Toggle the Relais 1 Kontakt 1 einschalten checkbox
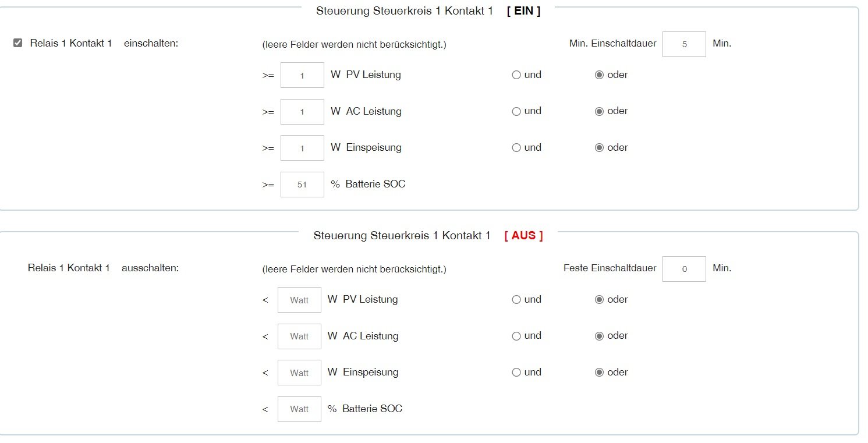 [x=18, y=43]
